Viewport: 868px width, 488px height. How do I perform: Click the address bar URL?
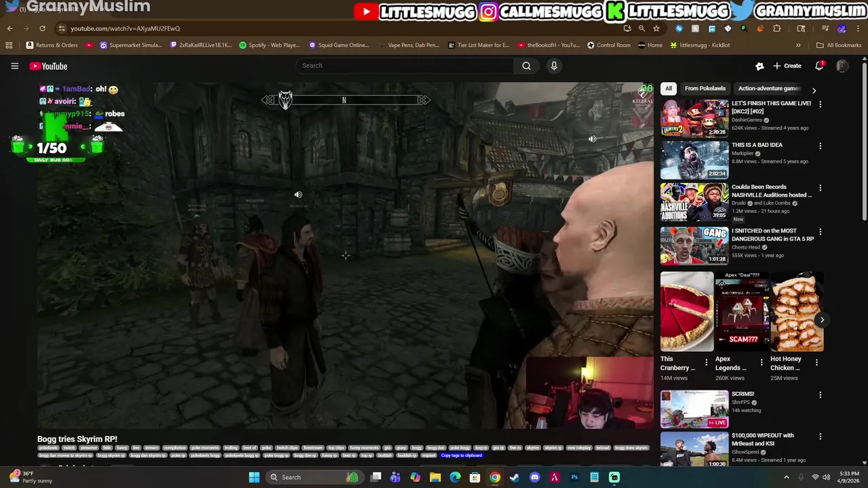(x=125, y=28)
